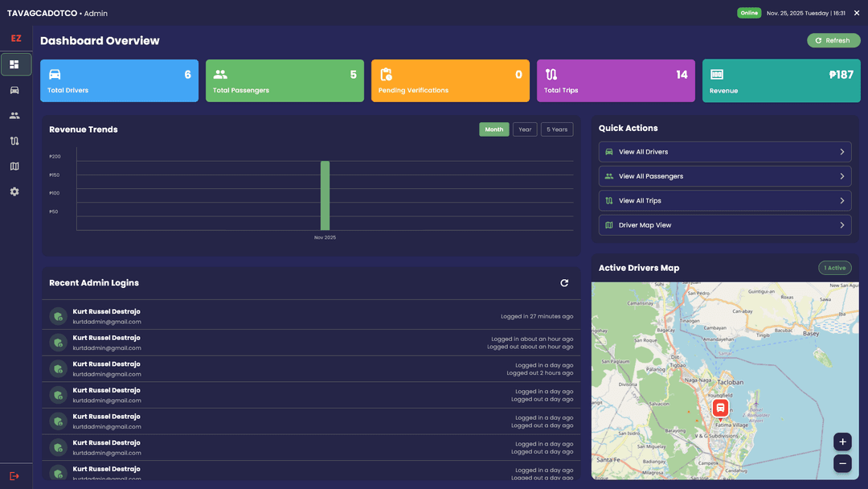The width and height of the screenshot is (868, 489).
Task: Open the dashboard grid icon in sidebar
Action: tap(14, 65)
